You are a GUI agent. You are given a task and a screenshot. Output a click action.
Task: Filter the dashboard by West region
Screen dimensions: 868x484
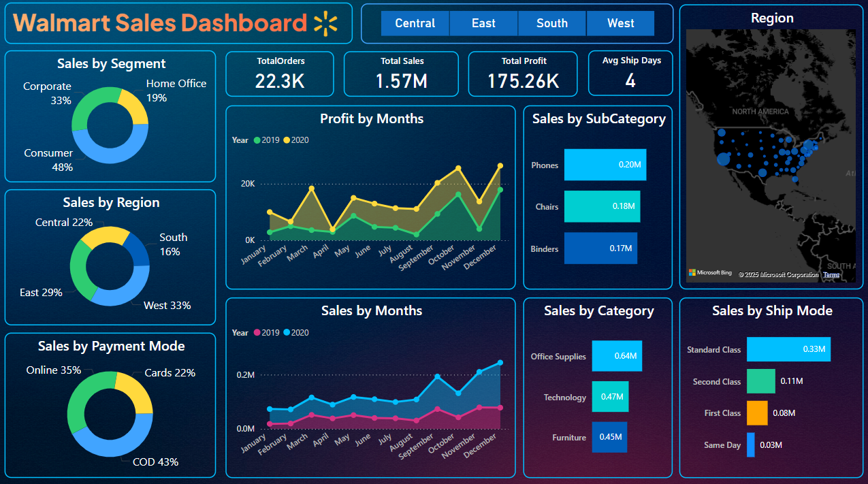pyautogui.click(x=620, y=23)
